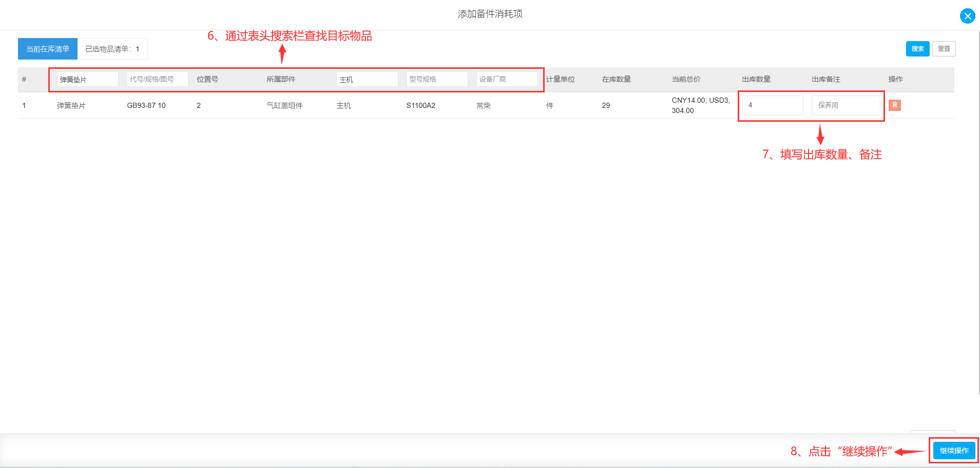Focus the 型号规格 filter field
Image resolution: width=980 pixels, height=468 pixels.
[437, 79]
